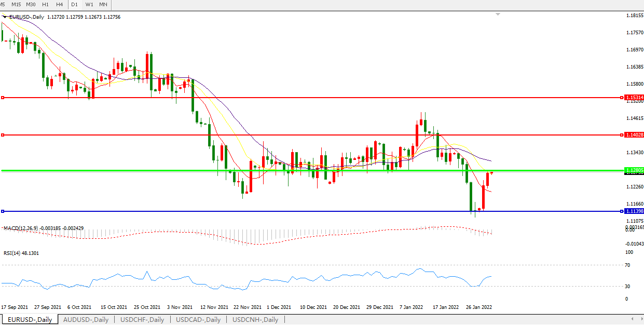Open the USDCAD-,Daily tab
Image resolution: width=644 pixels, height=325 pixels.
point(198,320)
